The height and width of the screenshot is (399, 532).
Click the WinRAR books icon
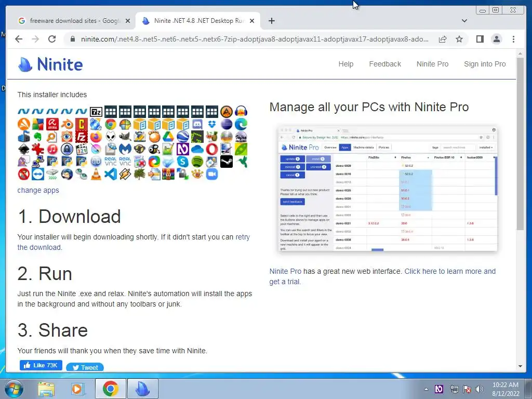168,174
